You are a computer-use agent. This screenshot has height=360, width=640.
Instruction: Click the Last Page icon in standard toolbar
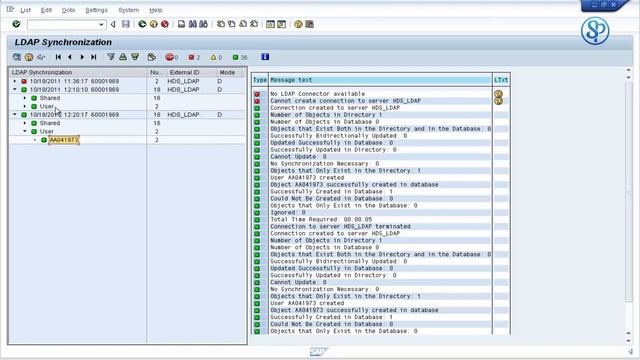click(254, 24)
